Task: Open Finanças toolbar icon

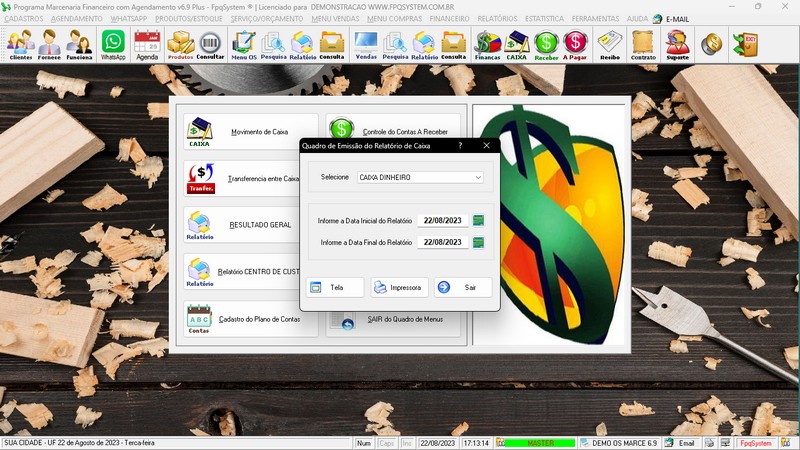Action: pyautogui.click(x=487, y=45)
